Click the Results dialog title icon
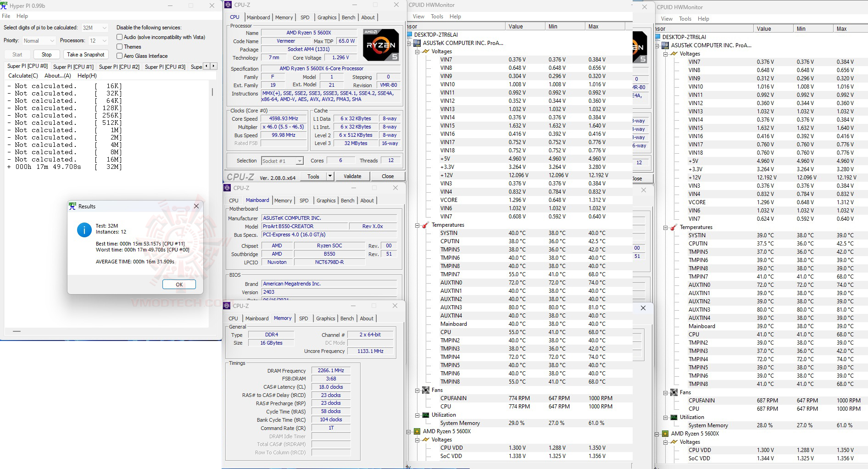The height and width of the screenshot is (469, 868). coord(72,207)
